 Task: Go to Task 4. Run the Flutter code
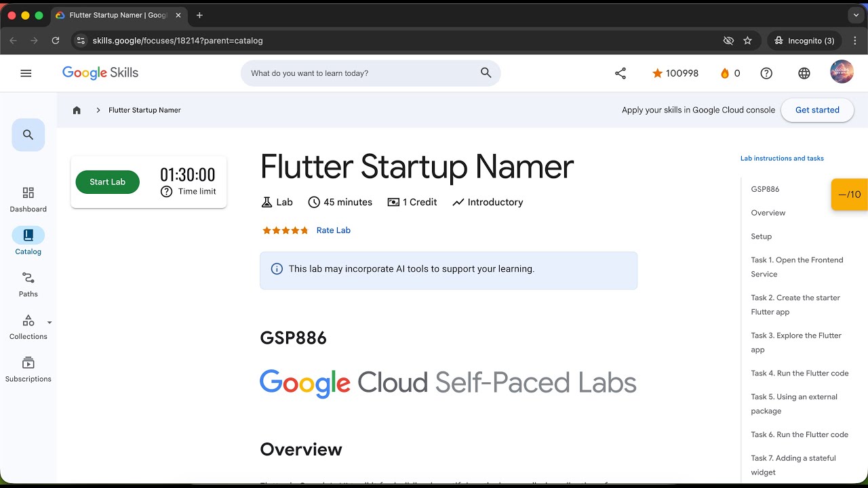tap(800, 373)
